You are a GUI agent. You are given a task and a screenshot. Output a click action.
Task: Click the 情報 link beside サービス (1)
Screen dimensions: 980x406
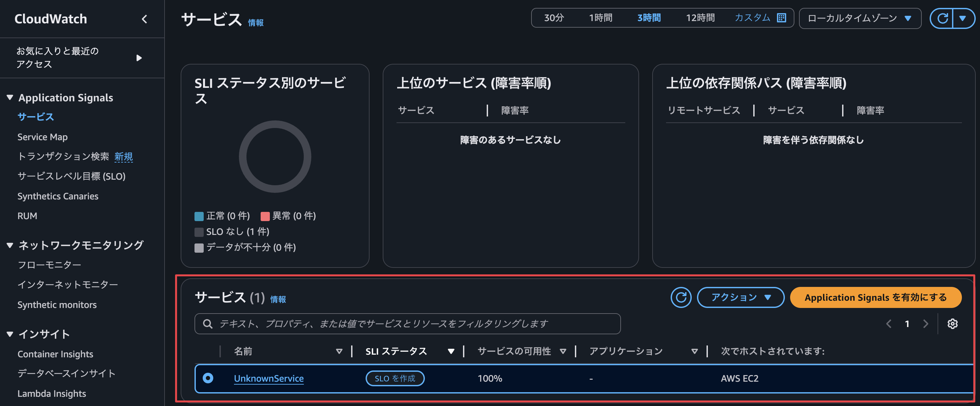click(278, 299)
